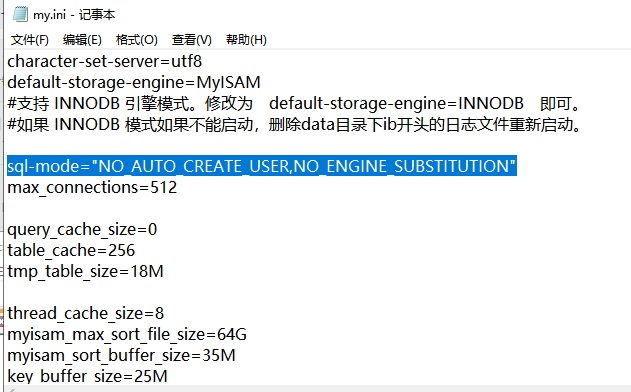The image size is (631, 392).
Task: Click the query_cache_size=0 line
Action: [82, 229]
